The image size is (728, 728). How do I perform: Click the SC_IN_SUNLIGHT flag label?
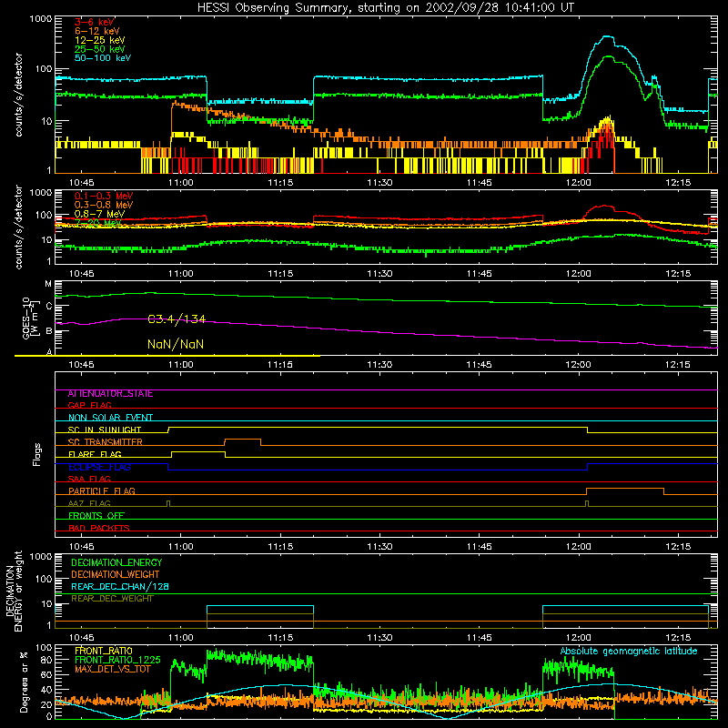click(105, 430)
